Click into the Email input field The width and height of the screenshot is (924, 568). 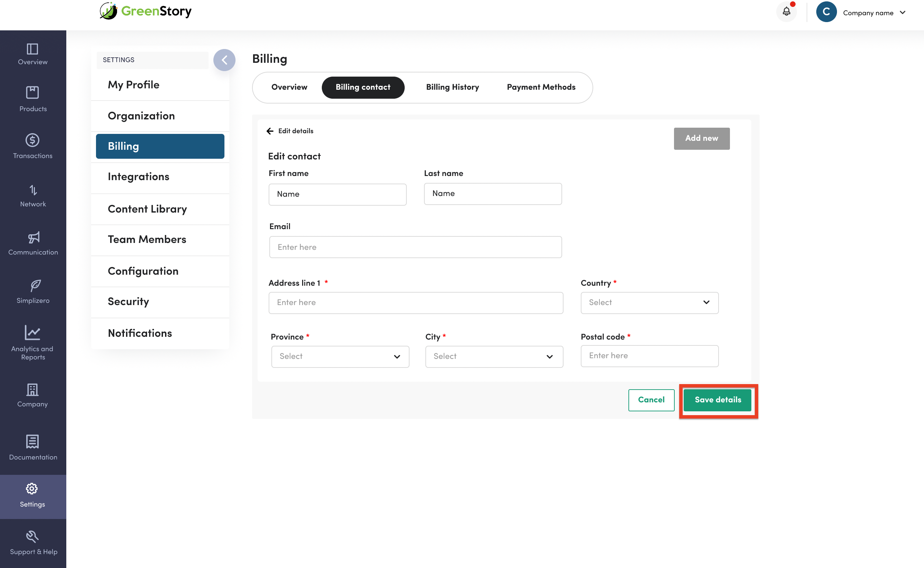[x=415, y=247]
